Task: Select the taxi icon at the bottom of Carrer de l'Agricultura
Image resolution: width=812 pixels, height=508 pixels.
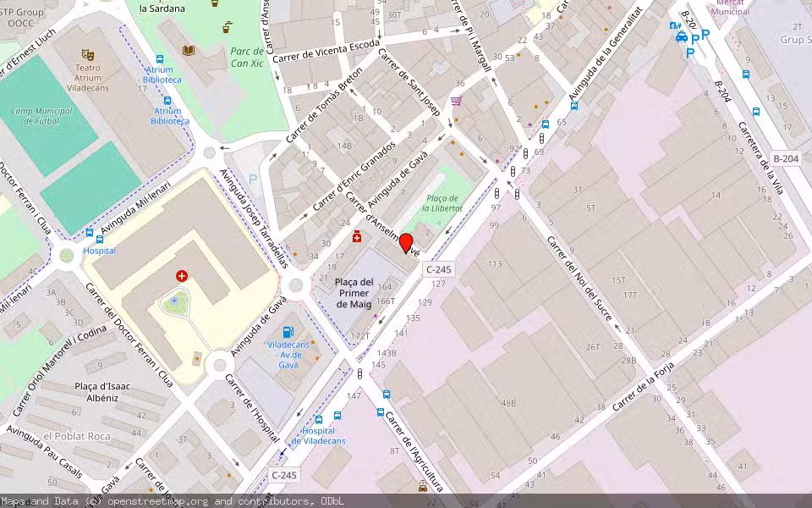Action: [422, 487]
